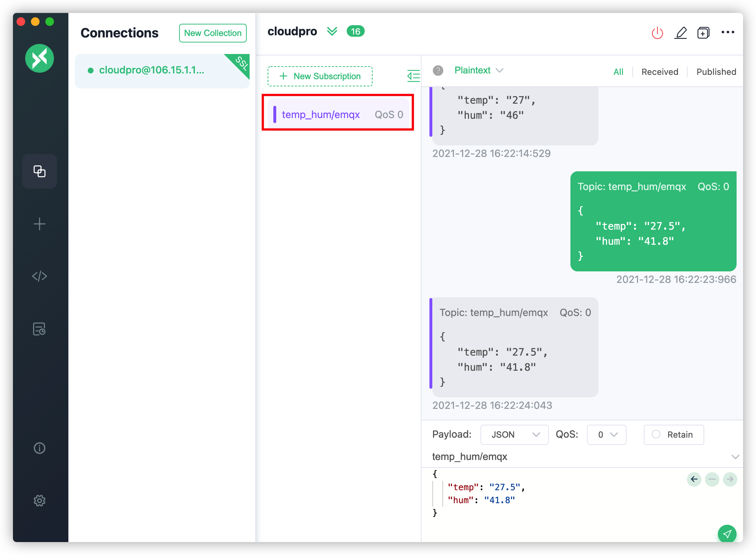
Task: Click the disconnect power icon
Action: (x=657, y=33)
